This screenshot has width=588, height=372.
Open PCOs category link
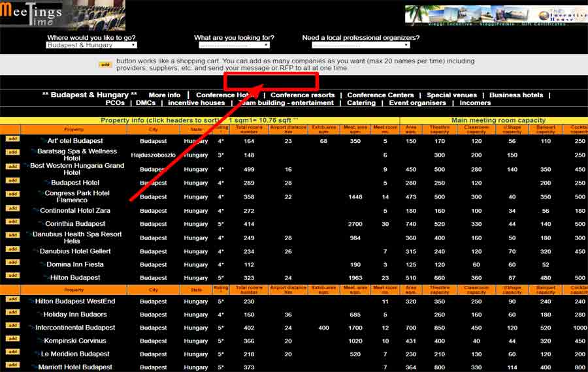(115, 102)
